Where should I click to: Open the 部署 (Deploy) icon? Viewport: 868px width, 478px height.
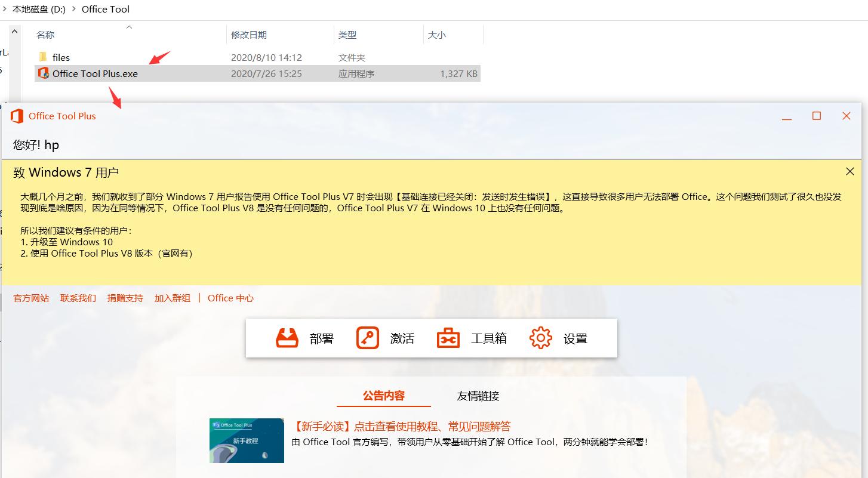(x=287, y=337)
